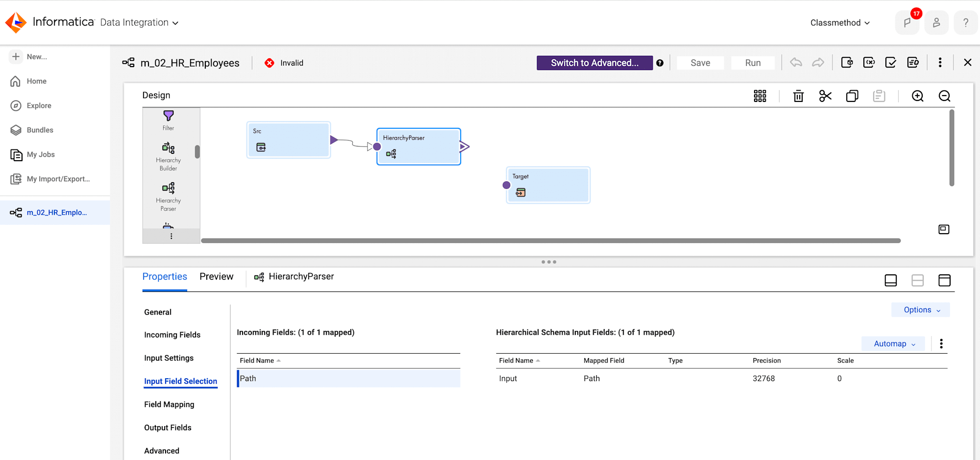Dock properties panel to bottom layout icon

click(891, 280)
